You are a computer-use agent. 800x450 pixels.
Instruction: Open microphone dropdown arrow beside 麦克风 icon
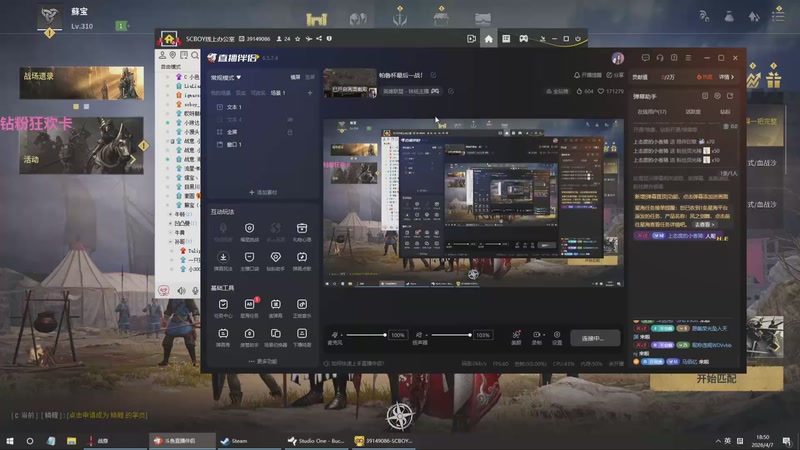[341, 335]
